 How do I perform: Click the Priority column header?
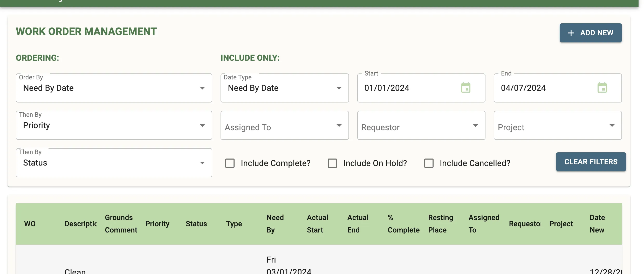pyautogui.click(x=157, y=223)
